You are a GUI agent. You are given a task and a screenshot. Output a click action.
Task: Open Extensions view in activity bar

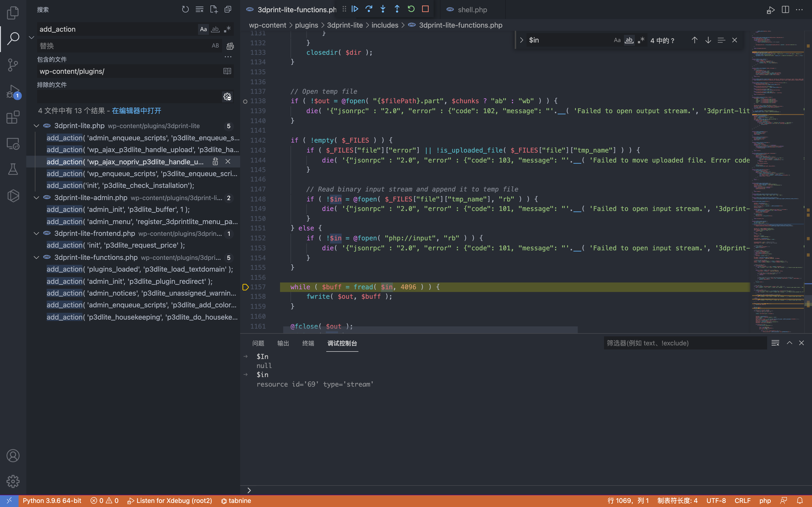[x=13, y=117]
